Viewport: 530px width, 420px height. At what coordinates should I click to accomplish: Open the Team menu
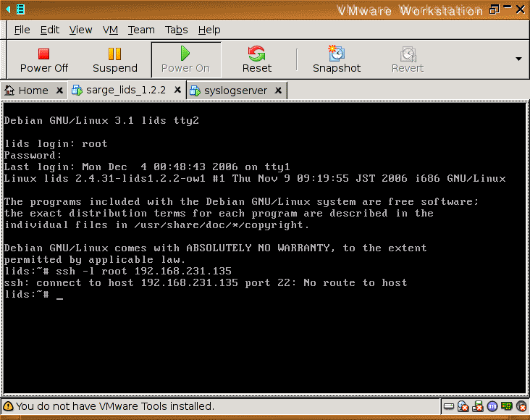pos(141,30)
